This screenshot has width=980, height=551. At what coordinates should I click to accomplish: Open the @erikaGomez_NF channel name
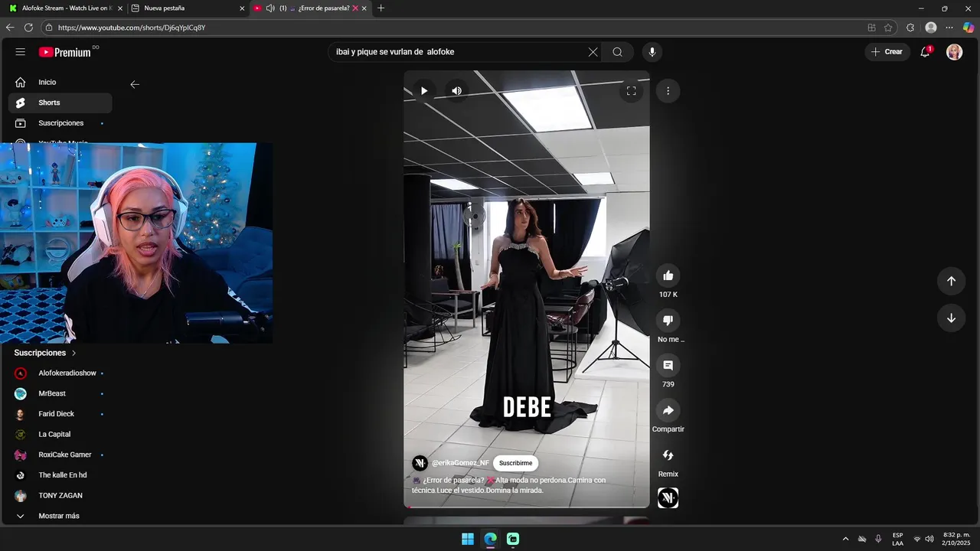pos(460,463)
